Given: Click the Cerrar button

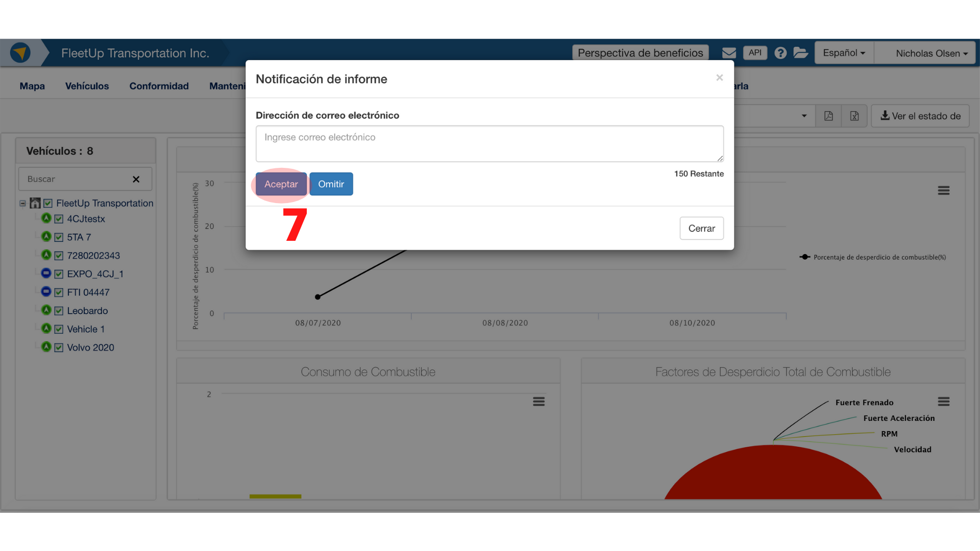Looking at the screenshot, I should [701, 228].
